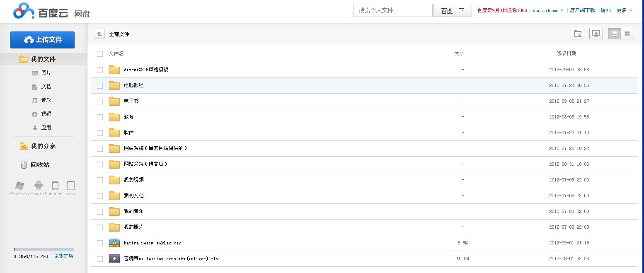The image size is (644, 273).
Task: Click the storage usage progress bar
Action: pos(44,249)
